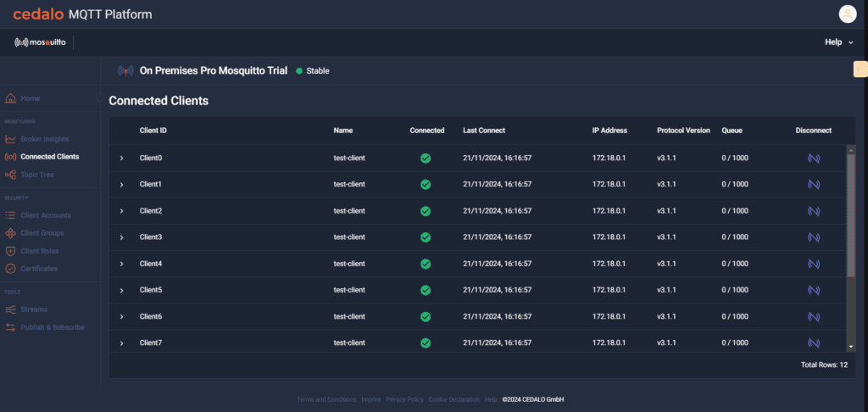Image resolution: width=868 pixels, height=412 pixels.
Task: Click the IP Address column header
Action: 609,131
